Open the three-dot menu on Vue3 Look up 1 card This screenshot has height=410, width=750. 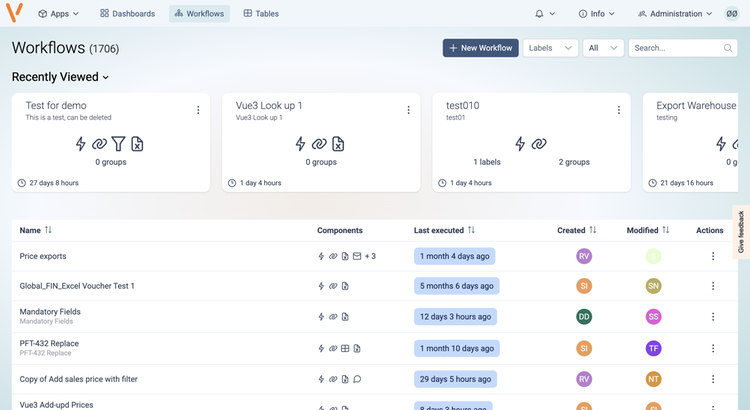[408, 110]
